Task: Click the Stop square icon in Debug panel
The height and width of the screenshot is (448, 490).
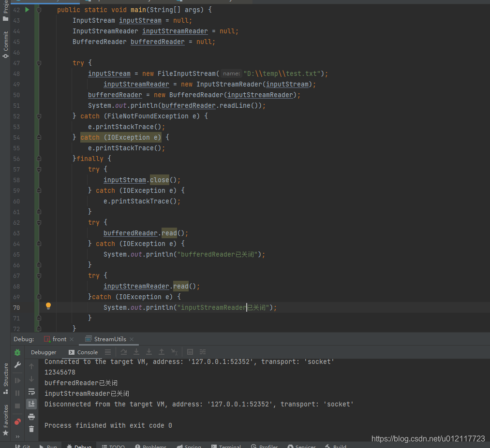Action: coord(17,406)
